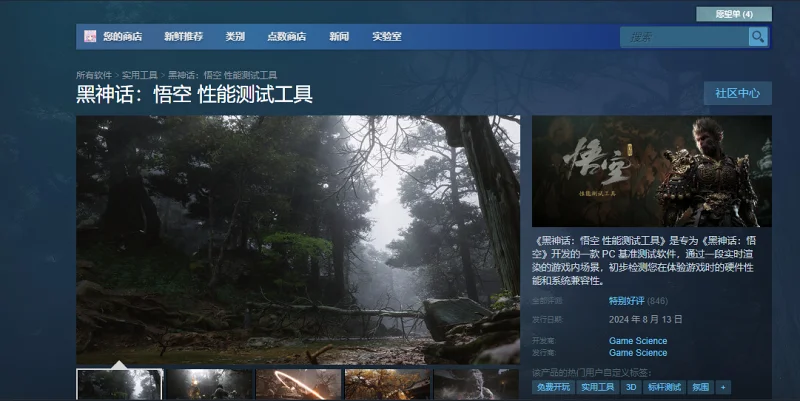Click the 悟空 game header capsule image
Image resolution: width=800 pixels, height=401 pixels.
(652, 171)
